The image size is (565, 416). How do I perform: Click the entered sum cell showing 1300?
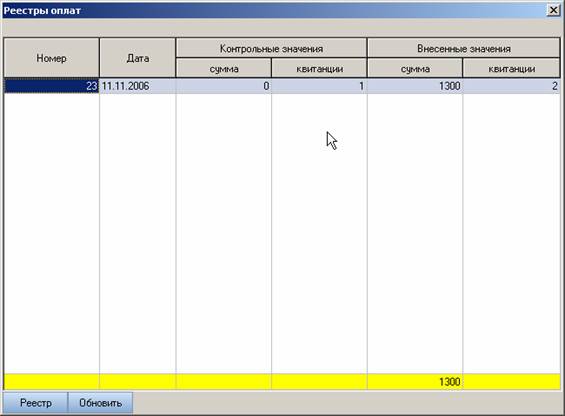coord(415,86)
